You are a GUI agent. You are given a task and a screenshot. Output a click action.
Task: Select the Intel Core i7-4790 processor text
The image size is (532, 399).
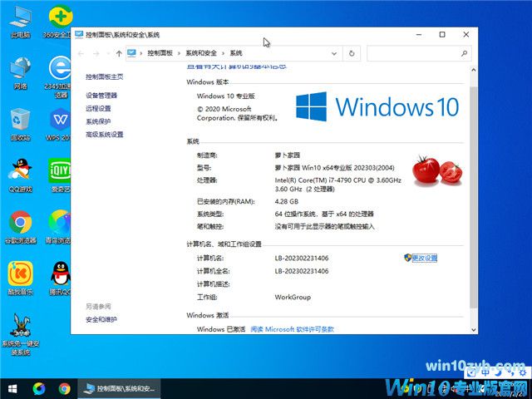point(337,185)
